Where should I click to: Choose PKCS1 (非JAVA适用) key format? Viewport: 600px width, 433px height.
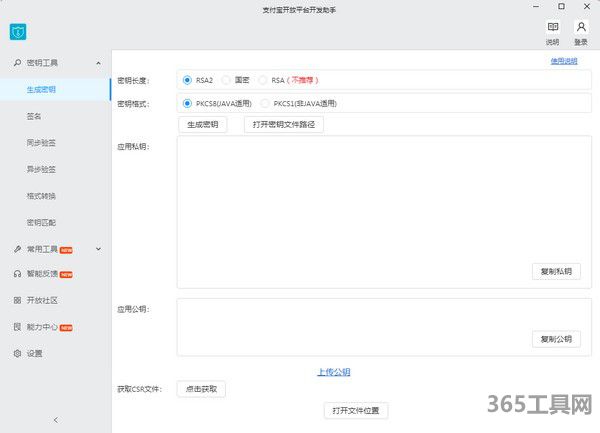click(x=265, y=102)
